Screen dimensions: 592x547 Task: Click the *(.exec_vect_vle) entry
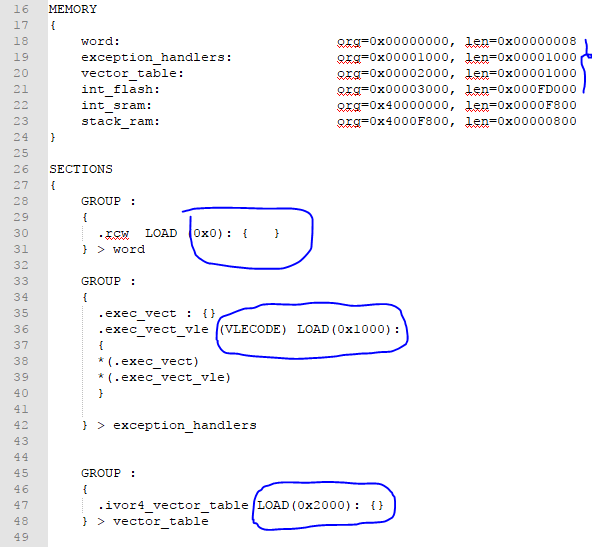tap(164, 377)
